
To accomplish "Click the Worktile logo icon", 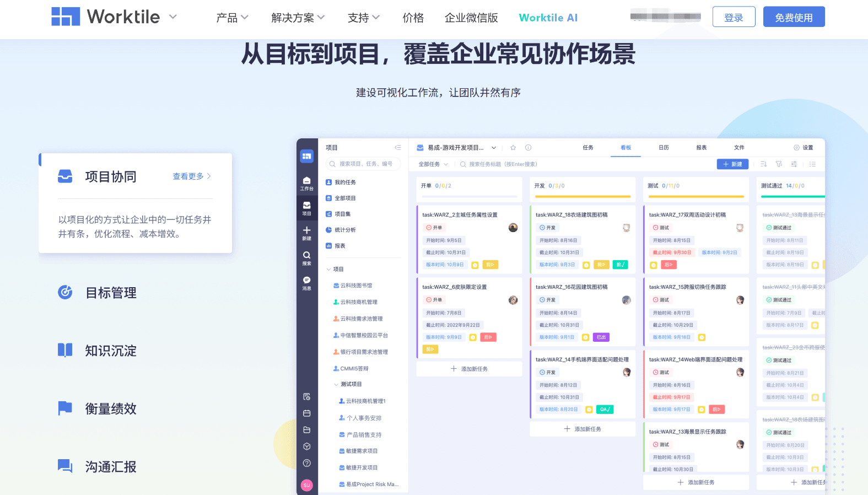I will (x=66, y=17).
